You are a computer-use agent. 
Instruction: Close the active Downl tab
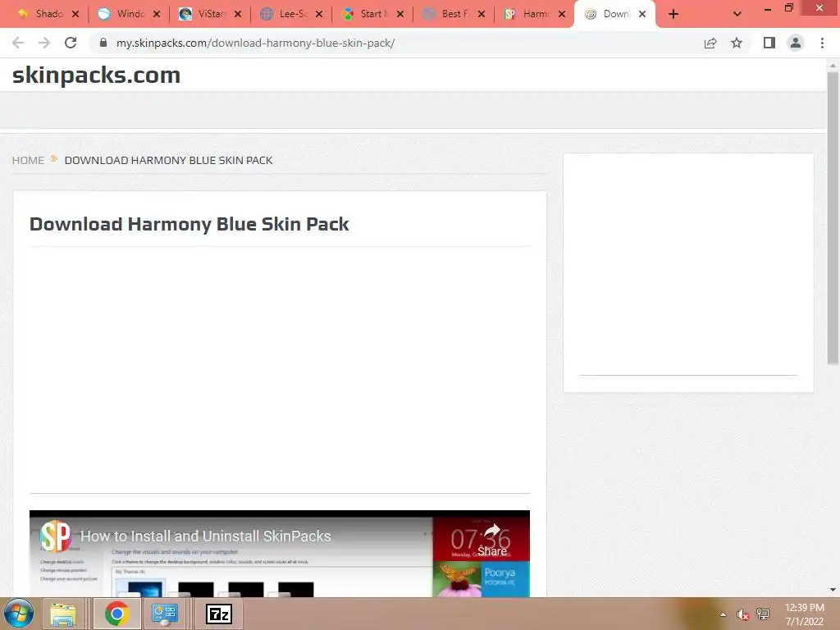tap(642, 14)
